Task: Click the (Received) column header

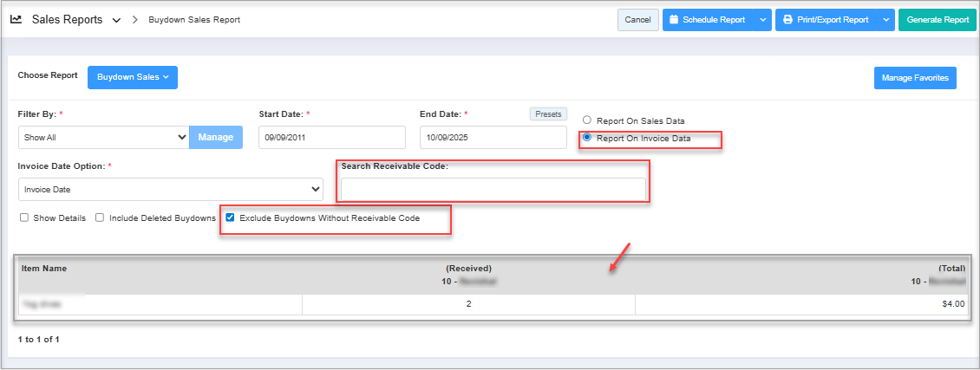Action: [x=468, y=269]
